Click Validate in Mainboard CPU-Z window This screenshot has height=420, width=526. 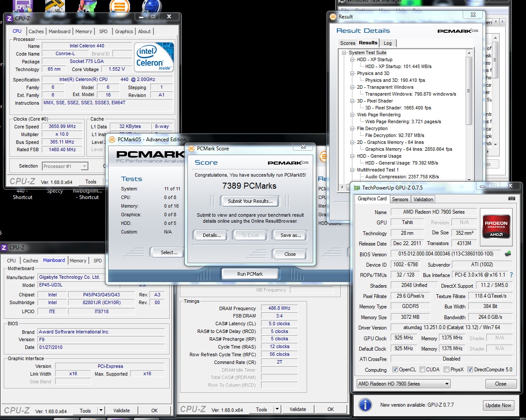click(121, 411)
